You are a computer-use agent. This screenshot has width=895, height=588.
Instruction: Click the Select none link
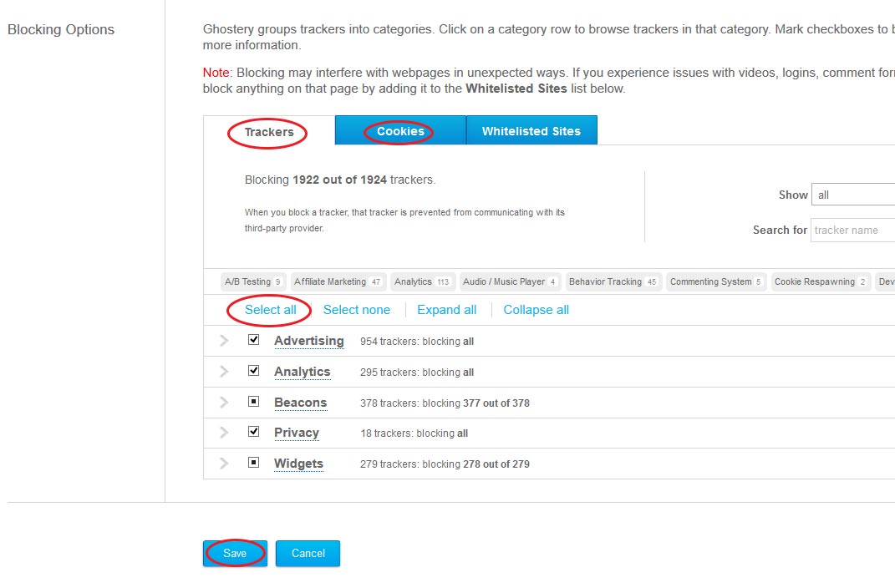coord(357,310)
